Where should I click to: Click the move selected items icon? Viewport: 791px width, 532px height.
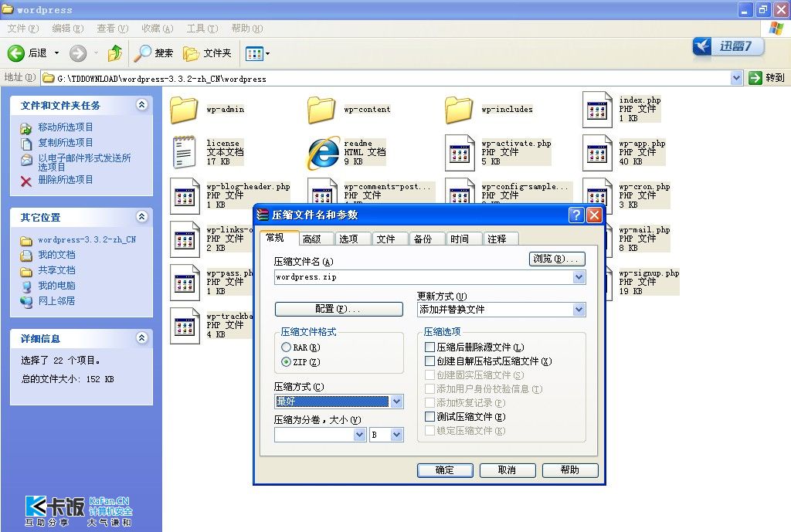pyautogui.click(x=26, y=128)
